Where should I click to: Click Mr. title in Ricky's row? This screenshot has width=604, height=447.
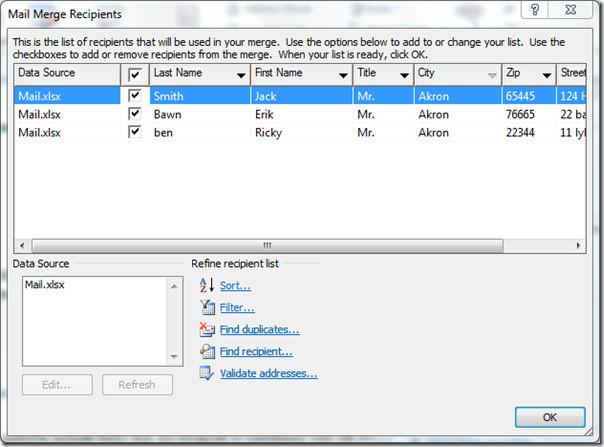[x=366, y=133]
